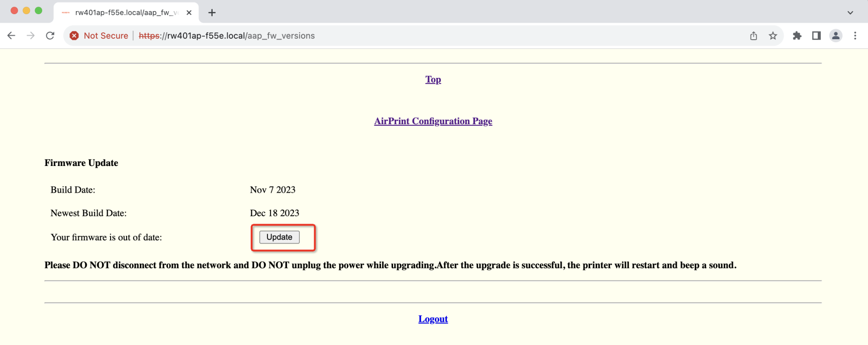Expand the tab search chevron
This screenshot has width=868, height=345.
click(x=850, y=13)
